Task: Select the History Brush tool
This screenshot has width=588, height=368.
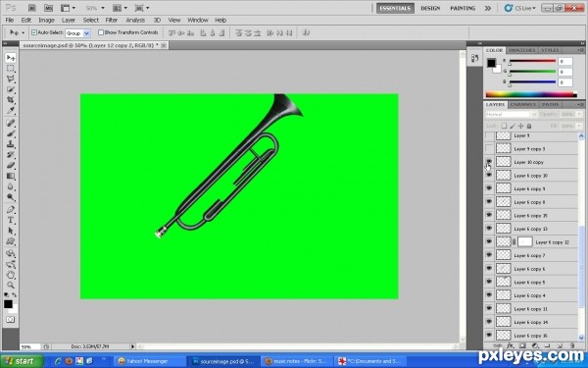Action: tap(11, 155)
